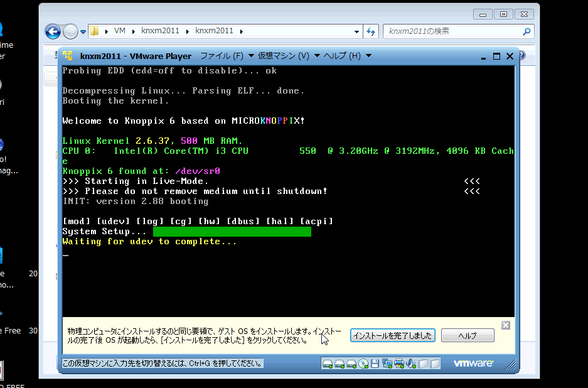Image resolution: width=588 pixels, height=388 pixels.
Task: Click the last greyed-out device icon
Action: 435,364
